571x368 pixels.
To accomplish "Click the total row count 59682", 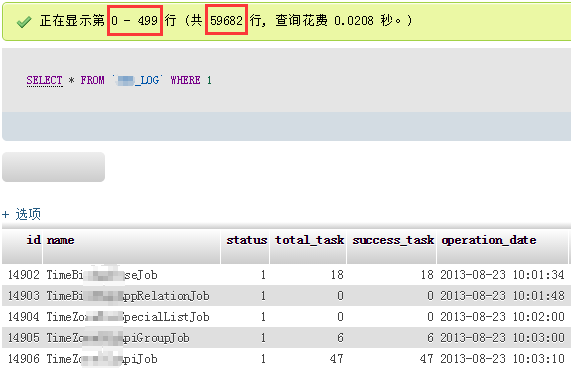I will point(226,20).
